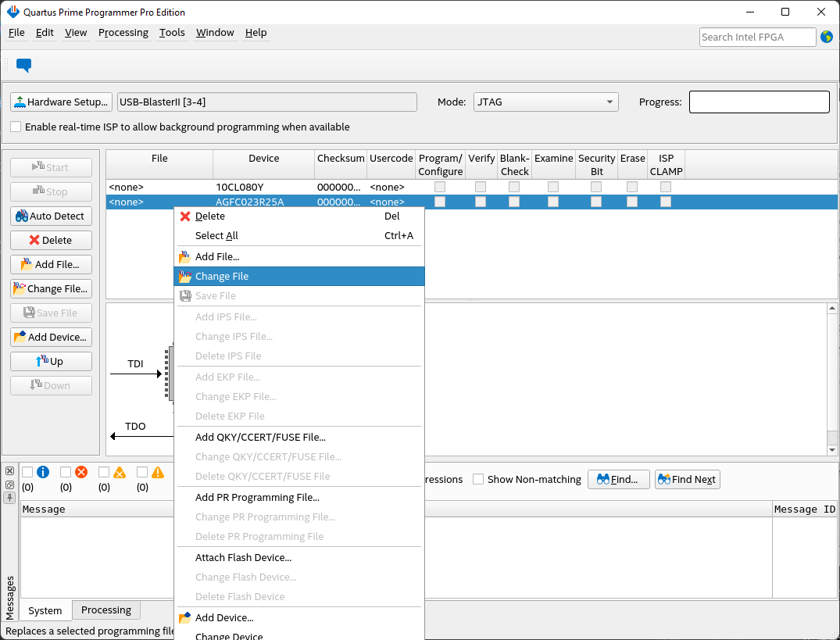The height and width of the screenshot is (640, 840).
Task: Check the Show Non-matching checkbox
Action: 478,479
